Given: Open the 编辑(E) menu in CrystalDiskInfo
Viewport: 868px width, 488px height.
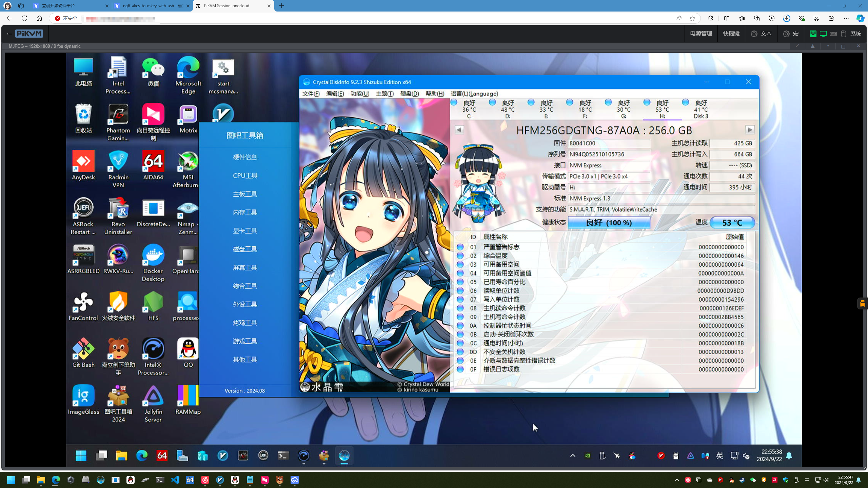Looking at the screenshot, I should pyautogui.click(x=335, y=94).
